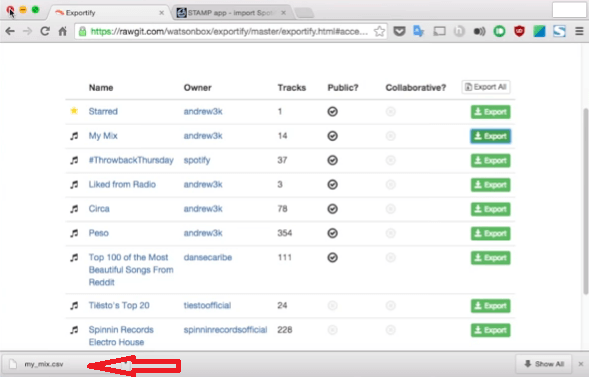Click the red uBlock shield icon
589x377 pixels.
[x=519, y=31]
